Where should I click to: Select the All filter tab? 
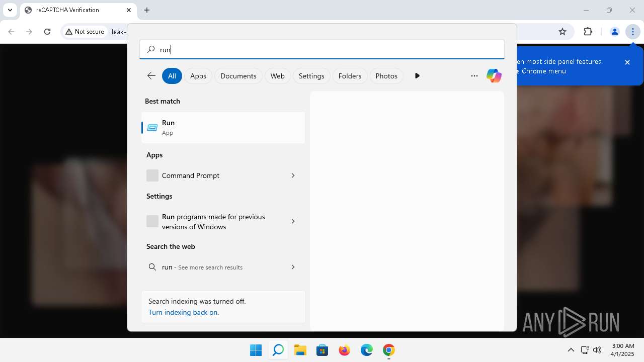point(172,76)
